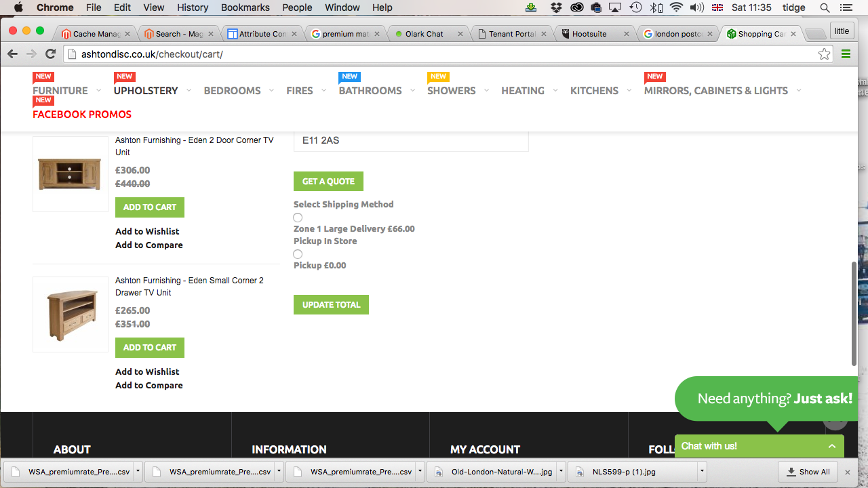
Task: Click the Wi-Fi status icon
Action: pyautogui.click(x=675, y=7)
